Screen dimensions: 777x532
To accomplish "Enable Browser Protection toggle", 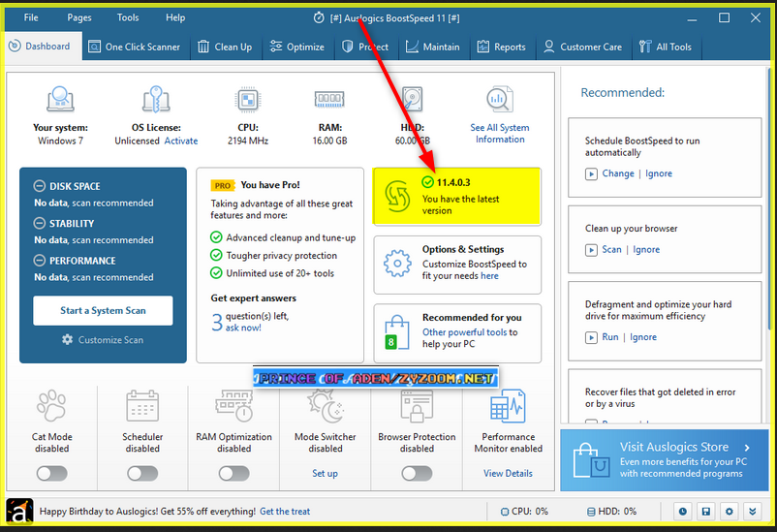I will click(x=417, y=474).
